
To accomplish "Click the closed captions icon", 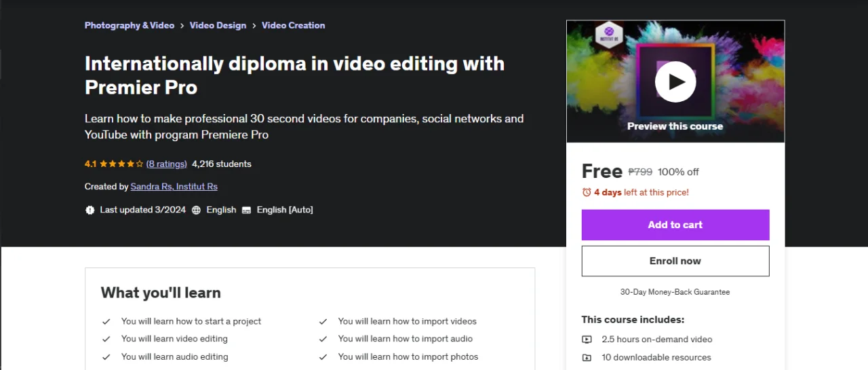I will point(246,210).
